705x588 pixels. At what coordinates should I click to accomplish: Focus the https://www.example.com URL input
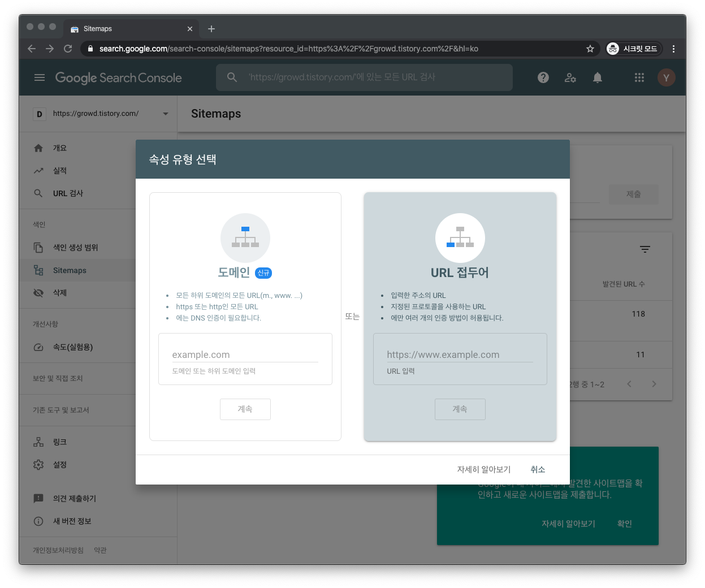[x=460, y=354]
